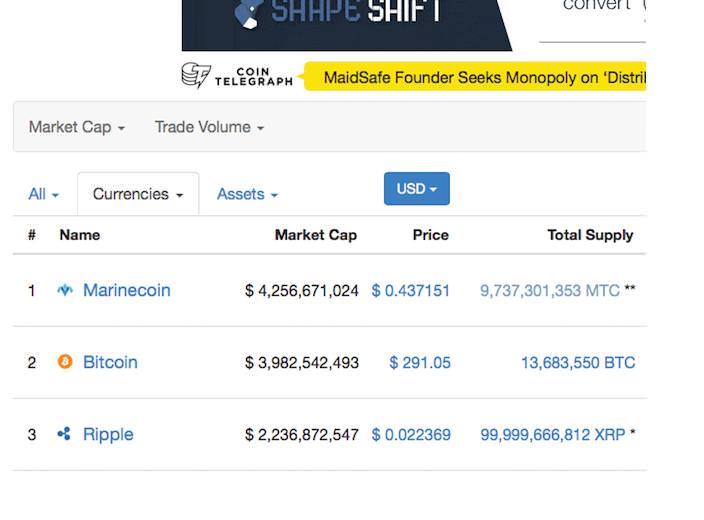Sort by the Name column header
The image size is (704, 520).
click(x=80, y=235)
